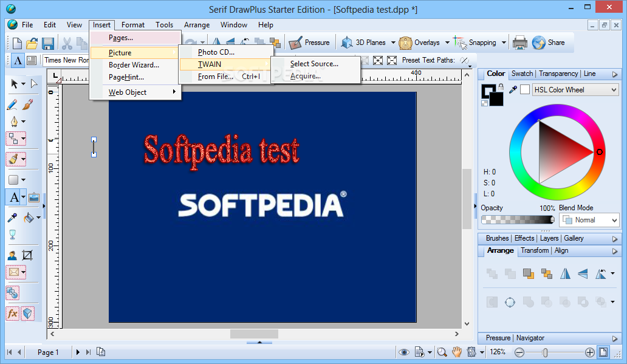Toggle Pressure mode in the toolbar
The height and width of the screenshot is (364, 627).
coord(309,43)
